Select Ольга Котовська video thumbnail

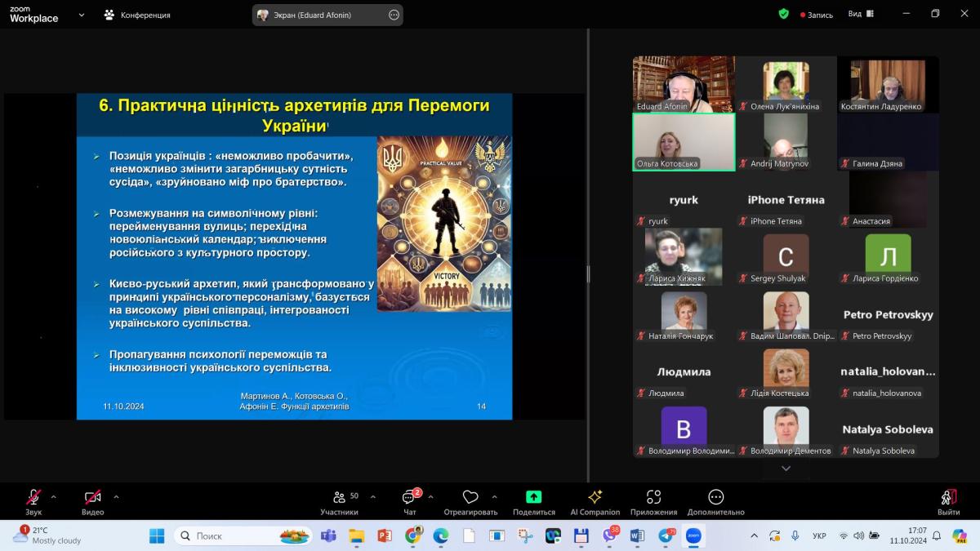tap(684, 142)
